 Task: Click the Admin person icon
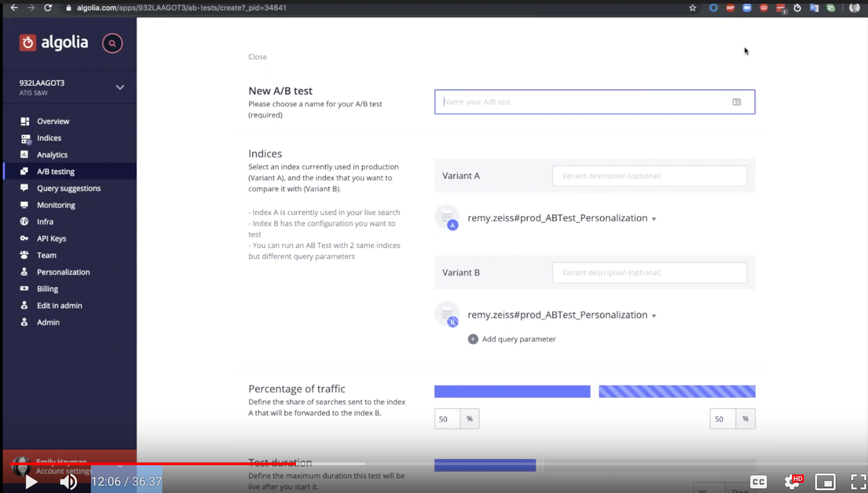[24, 322]
